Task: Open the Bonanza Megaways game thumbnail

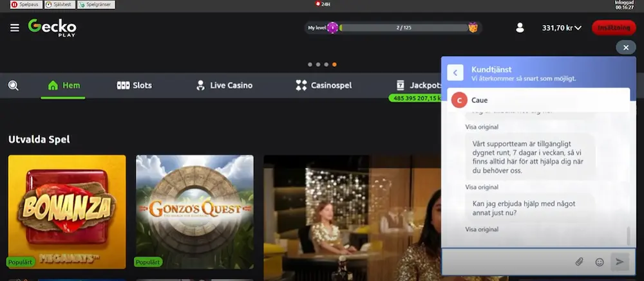Action: 67,212
